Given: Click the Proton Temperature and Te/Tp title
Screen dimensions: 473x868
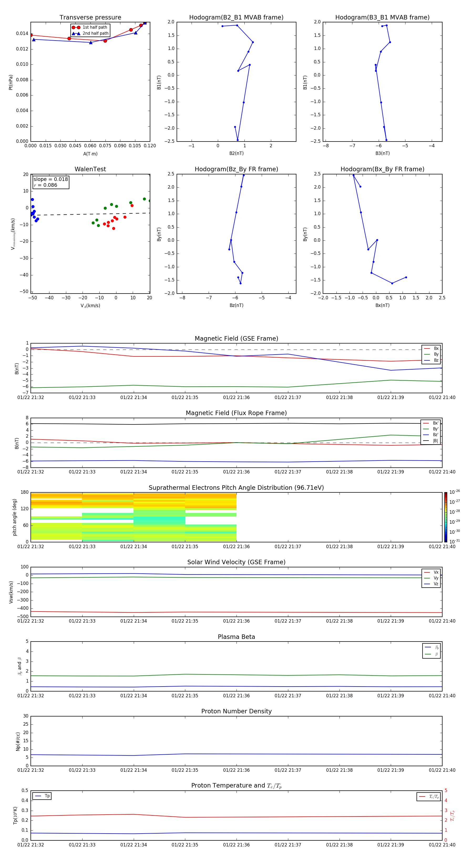Looking at the screenshot, I should [236, 786].
